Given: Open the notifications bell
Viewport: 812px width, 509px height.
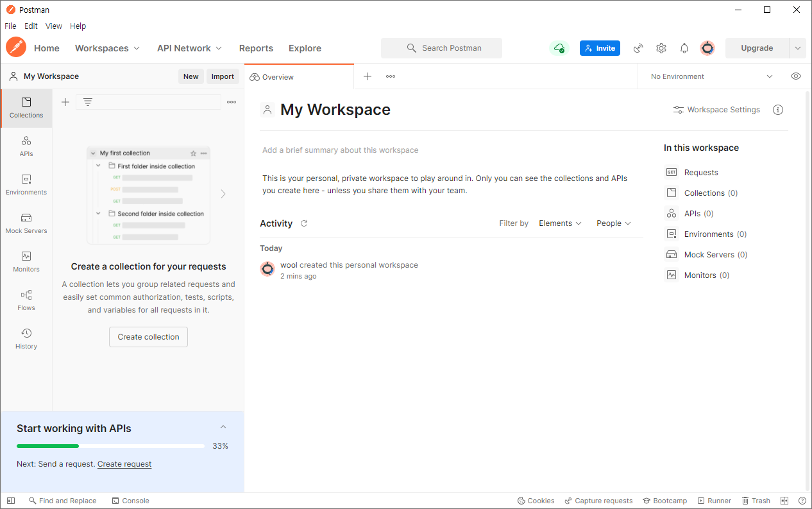Looking at the screenshot, I should tap(684, 48).
